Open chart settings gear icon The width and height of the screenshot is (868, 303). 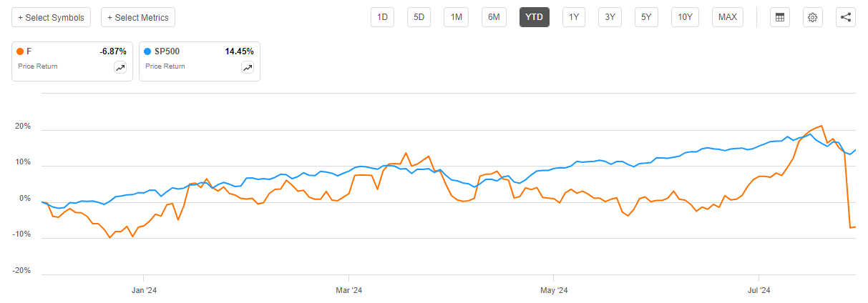pyautogui.click(x=812, y=17)
